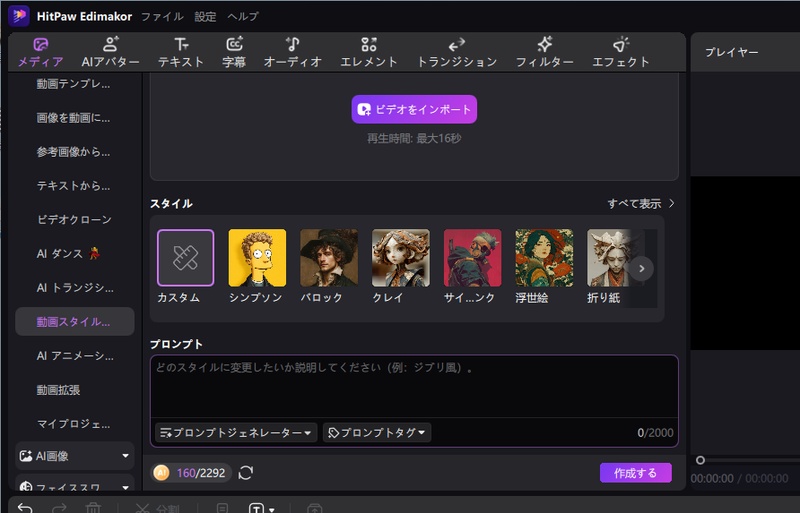800x513 pixels.
Task: Select 動画スタイル... in sidebar
Action: coord(74,322)
